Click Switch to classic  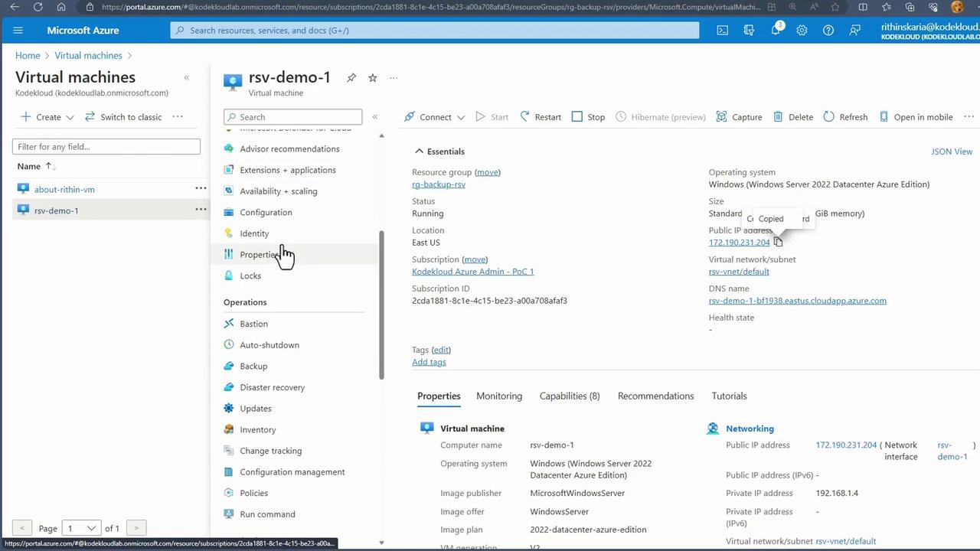coord(122,117)
